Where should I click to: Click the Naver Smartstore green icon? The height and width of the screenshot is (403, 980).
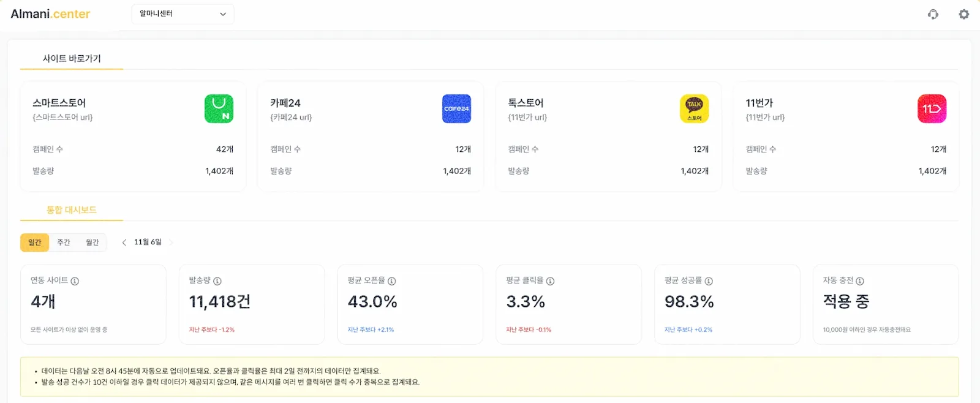coord(219,108)
